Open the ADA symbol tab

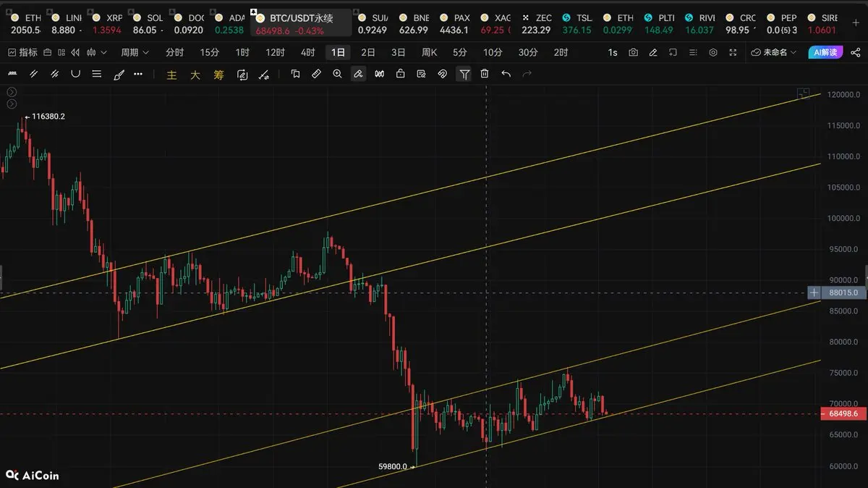tap(229, 24)
